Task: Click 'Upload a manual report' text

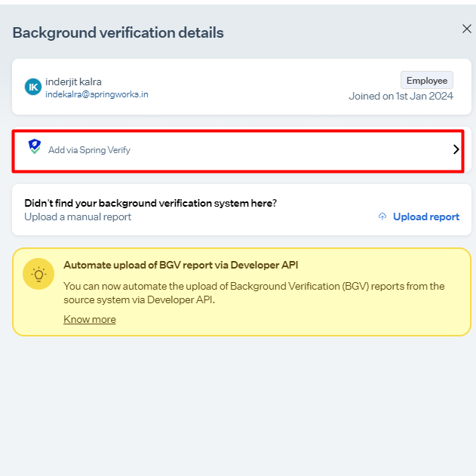Action: pos(78,217)
